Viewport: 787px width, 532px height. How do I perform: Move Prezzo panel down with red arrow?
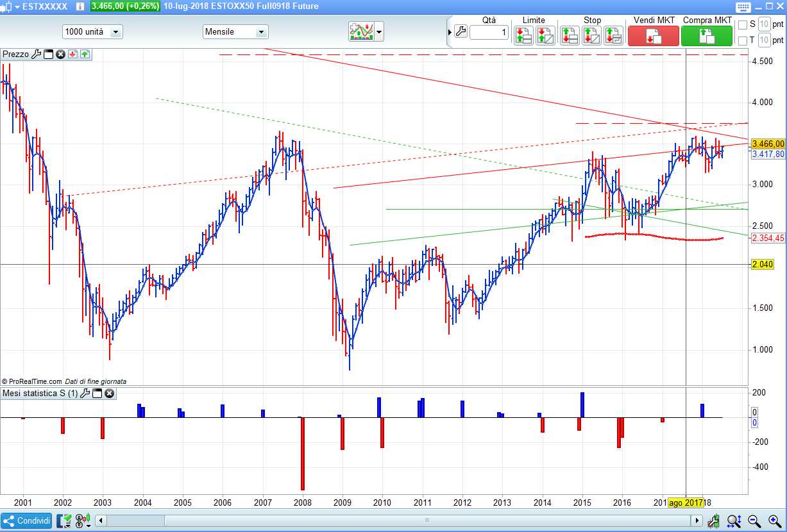pyautogui.click(x=72, y=54)
